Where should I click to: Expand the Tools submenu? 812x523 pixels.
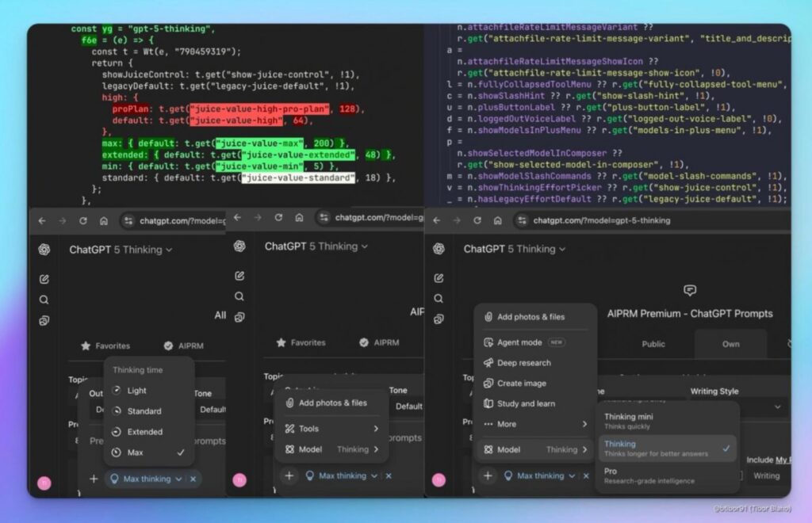[331, 429]
